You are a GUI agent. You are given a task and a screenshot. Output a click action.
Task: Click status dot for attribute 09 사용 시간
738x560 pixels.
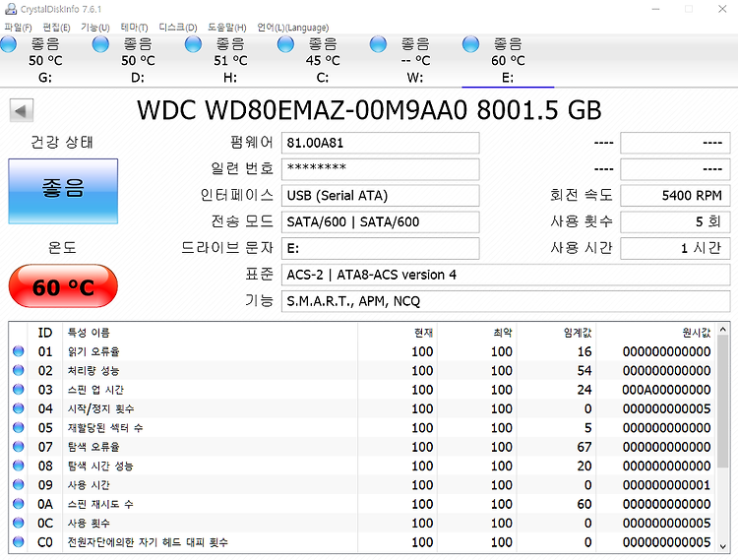19,484
